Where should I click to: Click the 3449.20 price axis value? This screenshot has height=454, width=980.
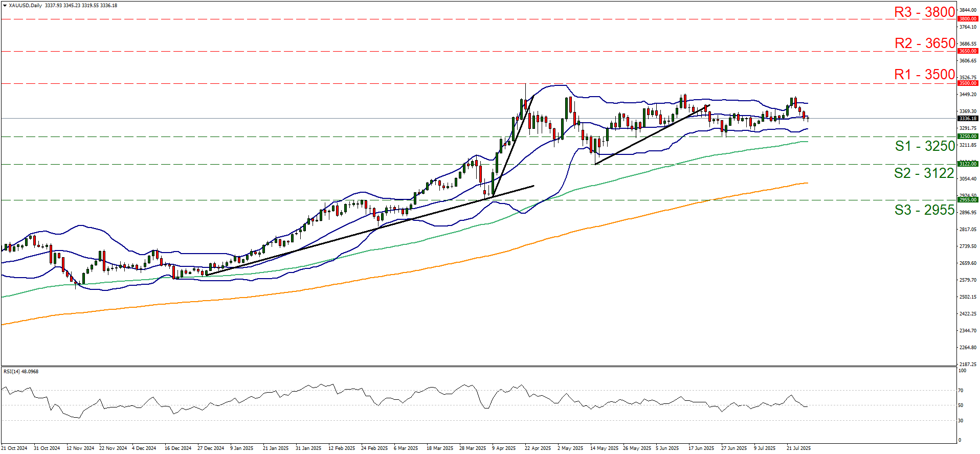(x=967, y=95)
